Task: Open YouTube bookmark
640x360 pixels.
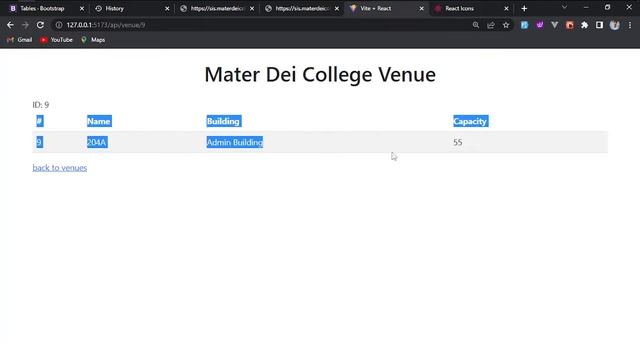Action: pyautogui.click(x=56, y=40)
